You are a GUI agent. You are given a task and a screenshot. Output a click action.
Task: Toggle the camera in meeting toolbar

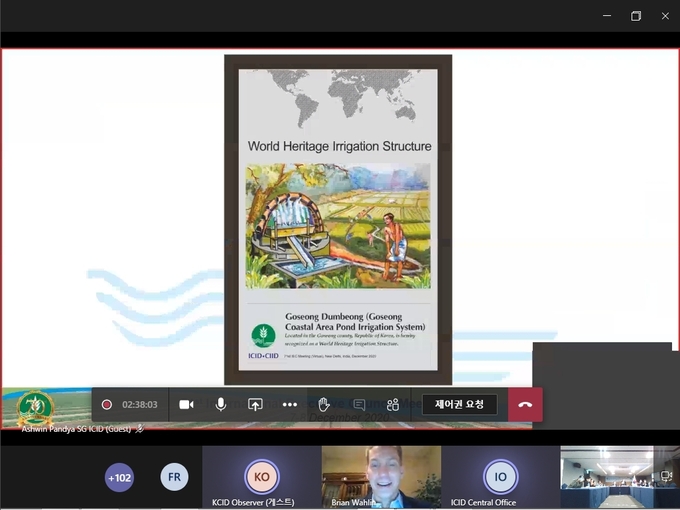pos(186,405)
